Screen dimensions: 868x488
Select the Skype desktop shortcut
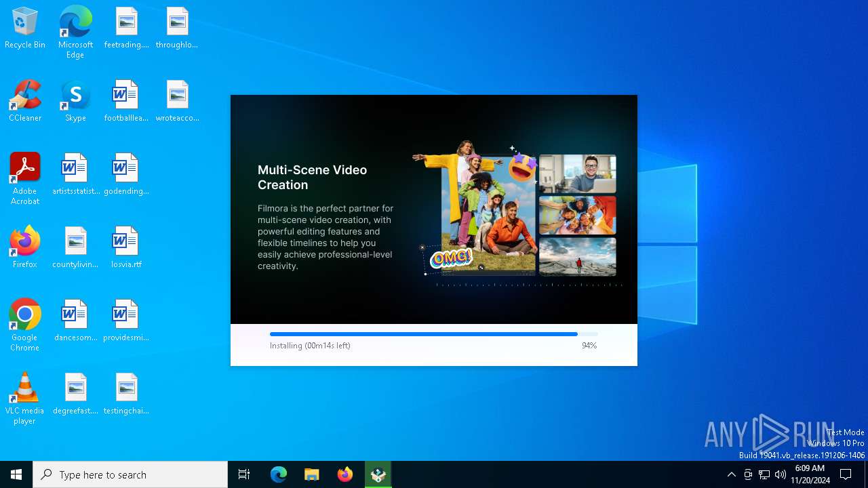pos(75,101)
